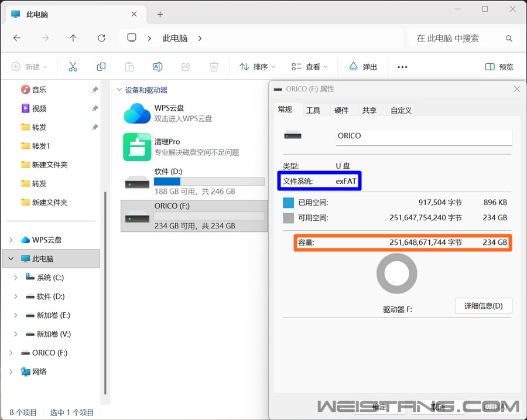Click the Eject (弹出) drive button
Image resolution: width=527 pixels, height=420 pixels.
tap(363, 67)
